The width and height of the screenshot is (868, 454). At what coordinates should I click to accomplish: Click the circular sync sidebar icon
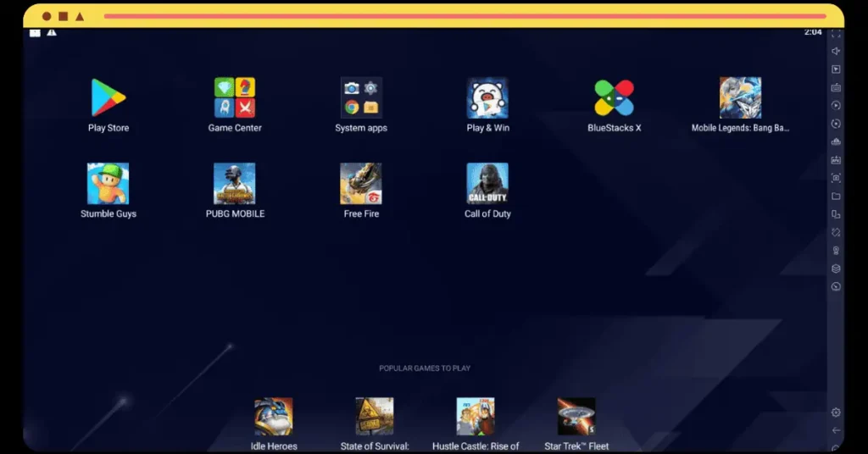coord(836,124)
